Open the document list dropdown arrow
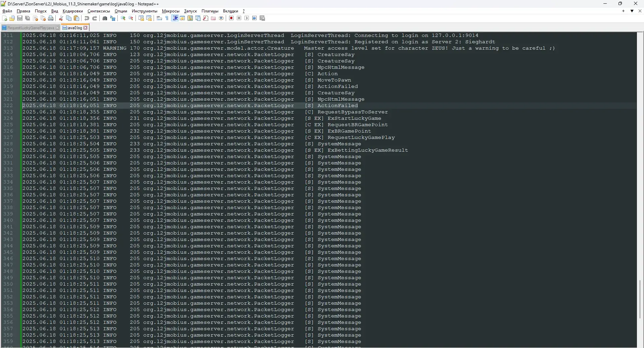Image resolution: width=644 pixels, height=348 pixels. coord(632,11)
